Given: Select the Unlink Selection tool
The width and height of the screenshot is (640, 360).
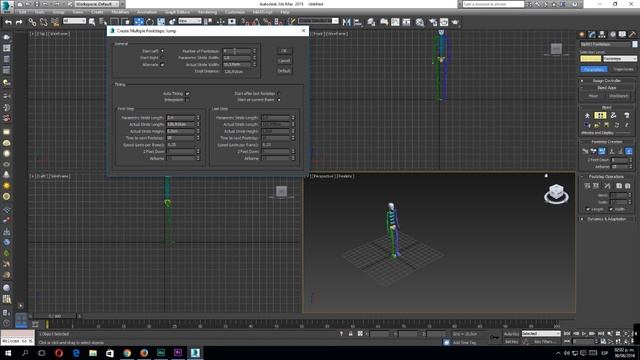Looking at the screenshot, I should [43, 22].
